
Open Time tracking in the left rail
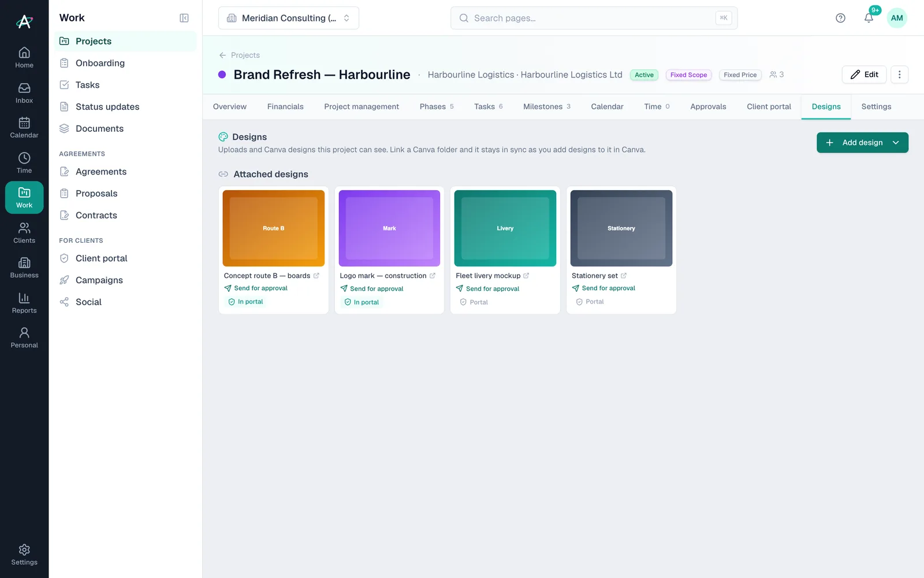24,162
